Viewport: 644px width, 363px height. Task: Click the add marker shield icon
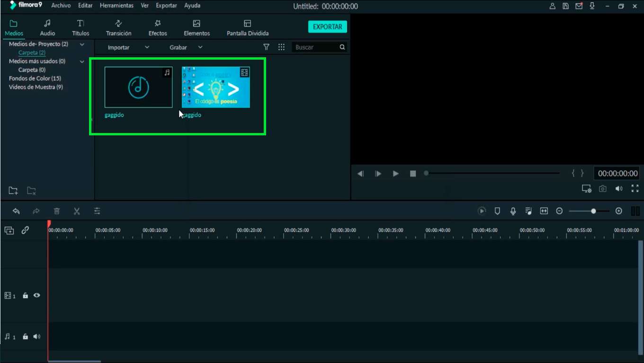(x=497, y=211)
